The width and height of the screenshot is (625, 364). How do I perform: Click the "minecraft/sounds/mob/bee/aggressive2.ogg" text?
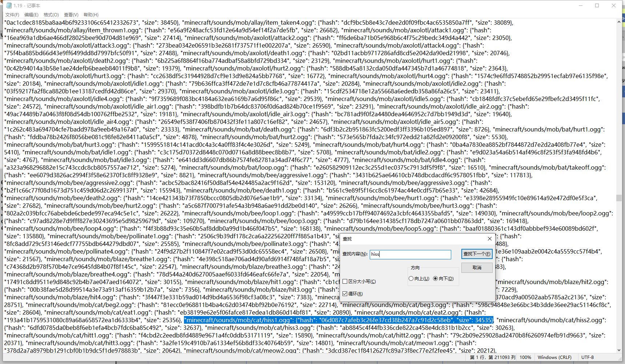click(69, 183)
